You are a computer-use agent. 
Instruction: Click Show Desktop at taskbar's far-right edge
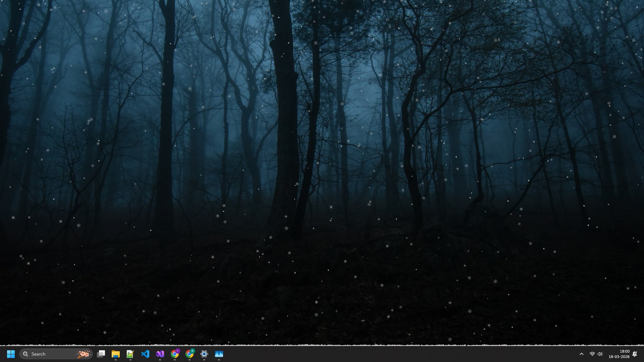pos(643,354)
